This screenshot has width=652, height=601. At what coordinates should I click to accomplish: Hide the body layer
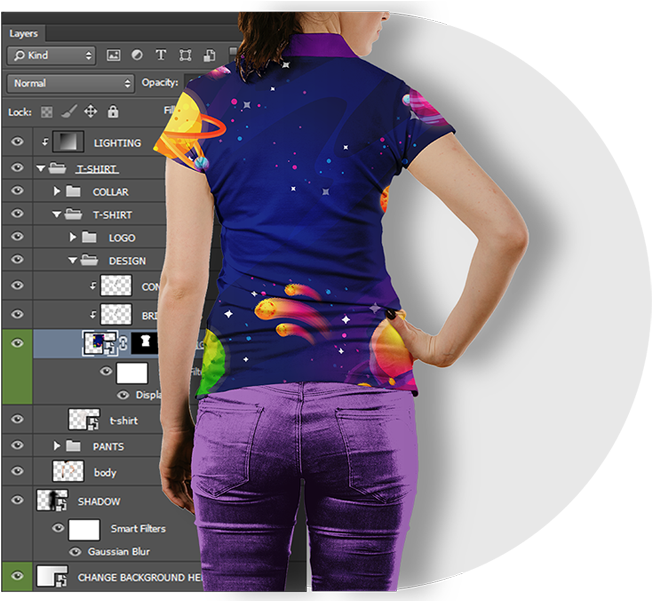[17, 471]
